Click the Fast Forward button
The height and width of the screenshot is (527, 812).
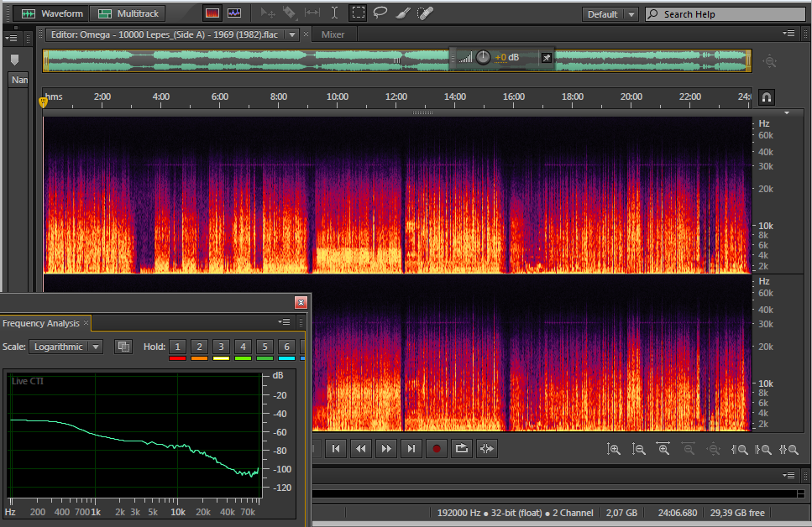click(x=385, y=449)
